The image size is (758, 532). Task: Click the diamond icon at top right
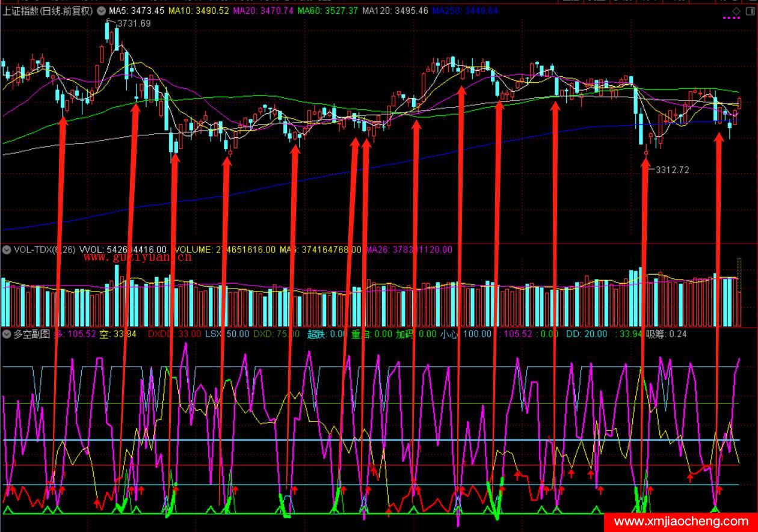click(x=736, y=11)
